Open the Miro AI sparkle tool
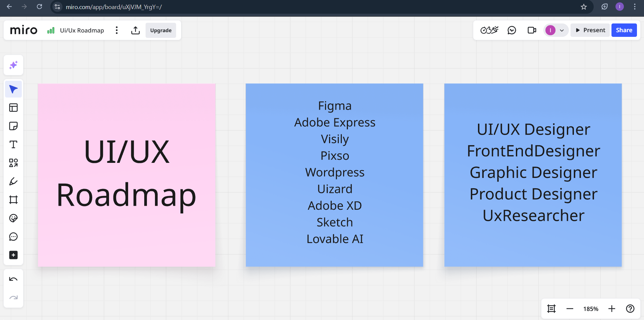644x320 pixels. pyautogui.click(x=13, y=65)
